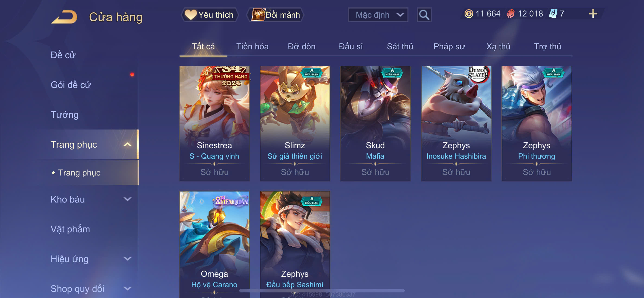Viewport: 644px width, 298px height.
Task: Tap the plus icon to add currency
Action: pyautogui.click(x=593, y=14)
